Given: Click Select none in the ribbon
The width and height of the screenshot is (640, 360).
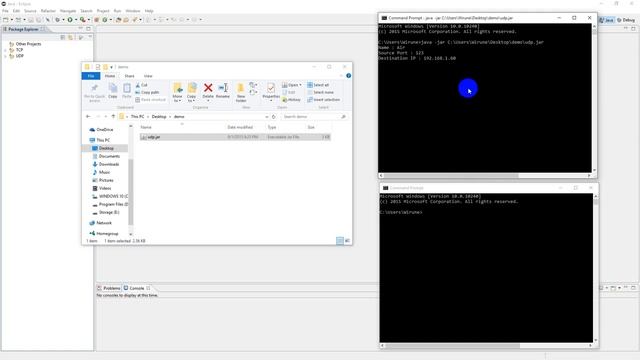Looking at the screenshot, I should point(320,92).
